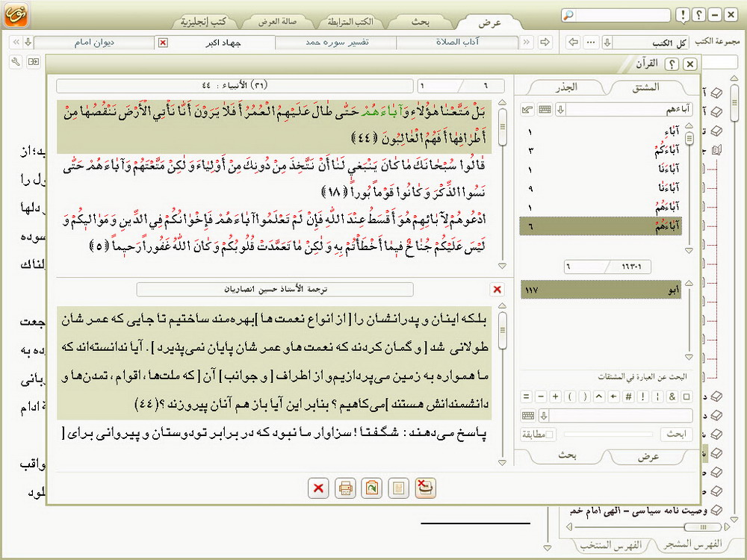Insert the ^ operator

[x=599, y=396]
